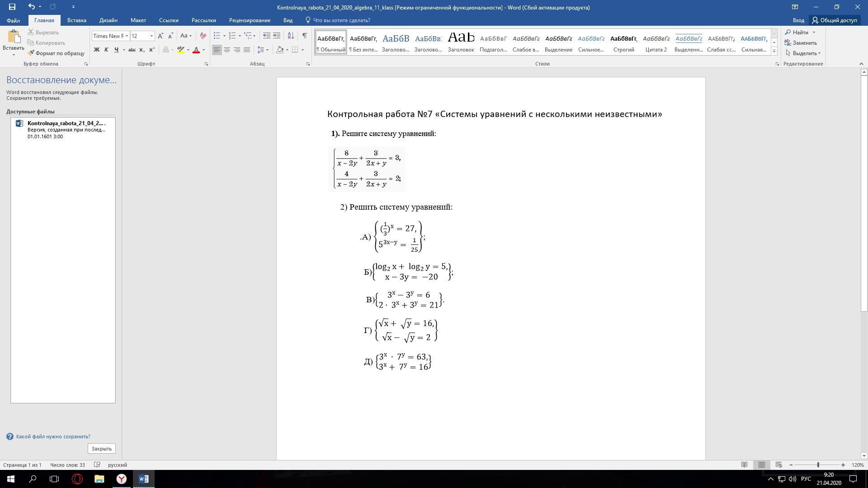Open Windows Start menu
Viewport: 868px width, 488px height.
11,479
